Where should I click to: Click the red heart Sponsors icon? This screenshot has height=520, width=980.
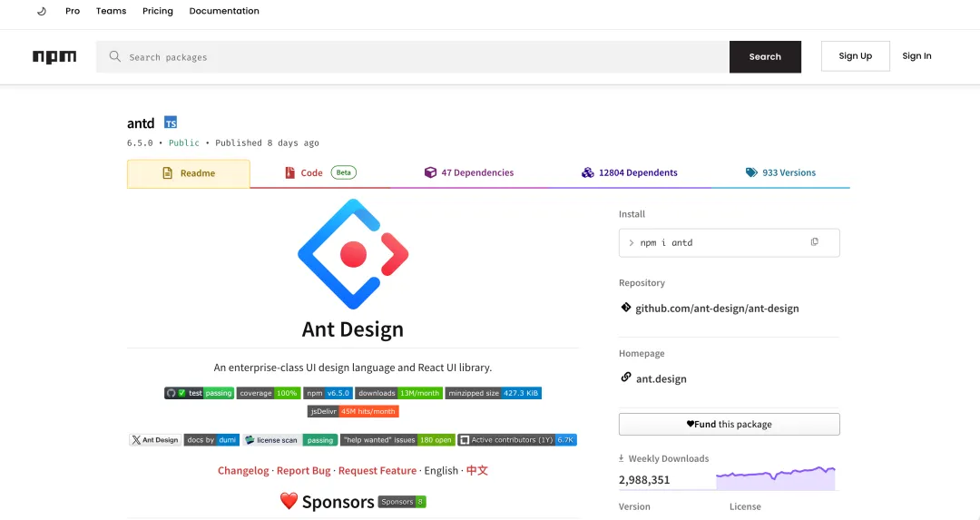(x=289, y=501)
